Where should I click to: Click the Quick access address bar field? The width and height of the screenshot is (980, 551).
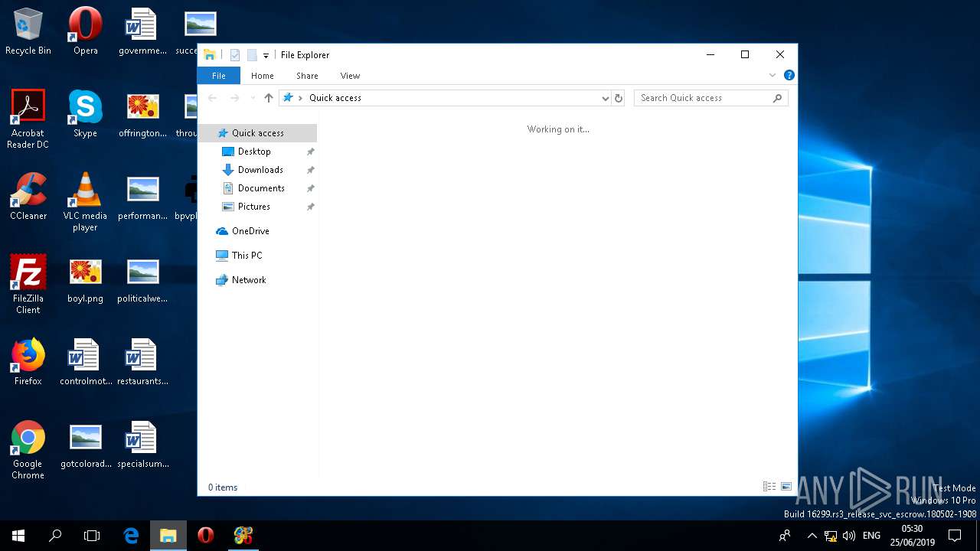443,98
